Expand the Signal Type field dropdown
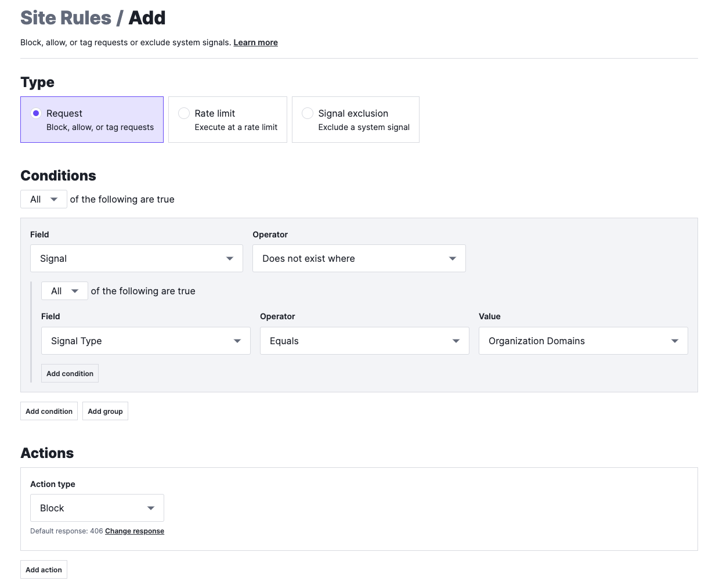The image size is (712, 588). click(x=146, y=341)
